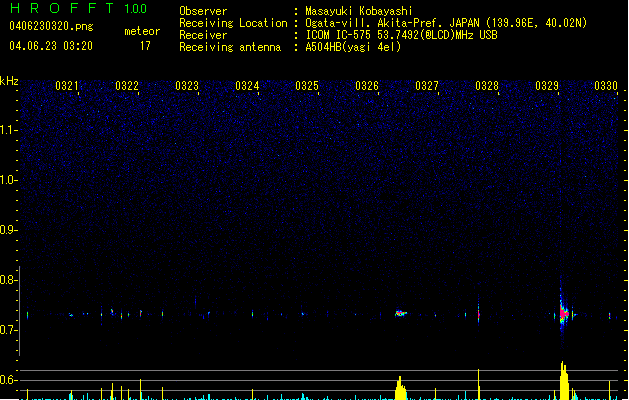The height and width of the screenshot is (400, 629).
Task: Select the filename 0406230320.png
Action: (x=51, y=26)
